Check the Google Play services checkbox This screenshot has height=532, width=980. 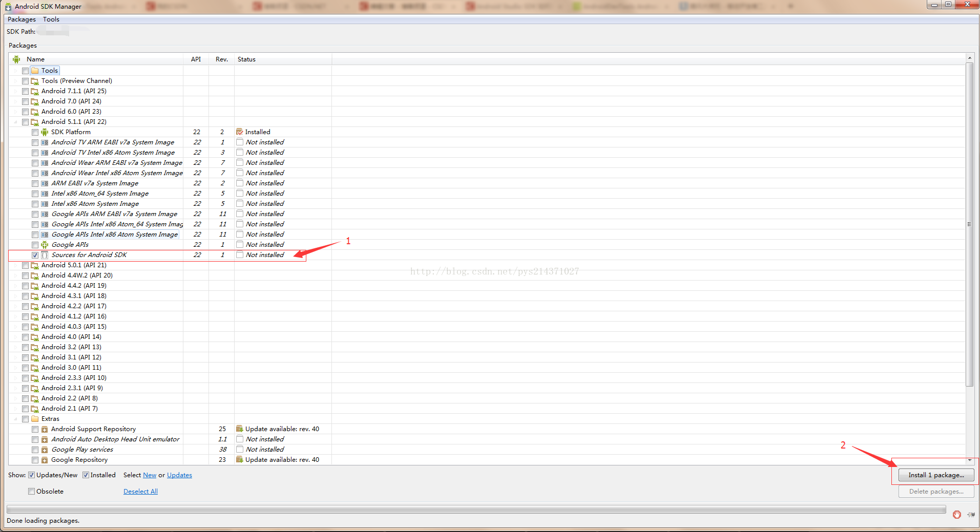(35, 450)
